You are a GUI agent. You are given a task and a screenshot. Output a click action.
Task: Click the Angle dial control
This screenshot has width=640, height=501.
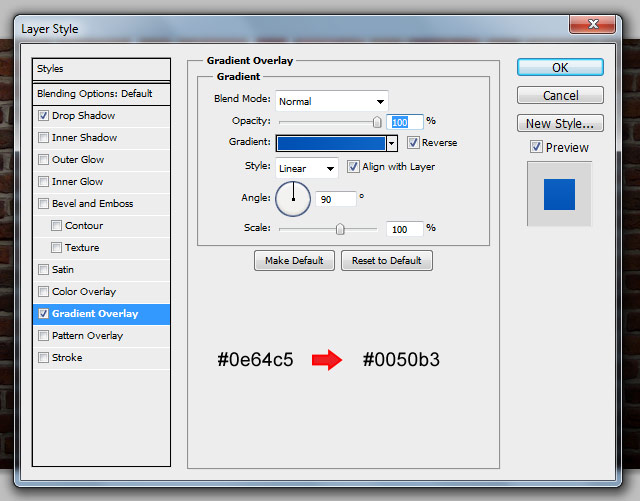(x=293, y=199)
